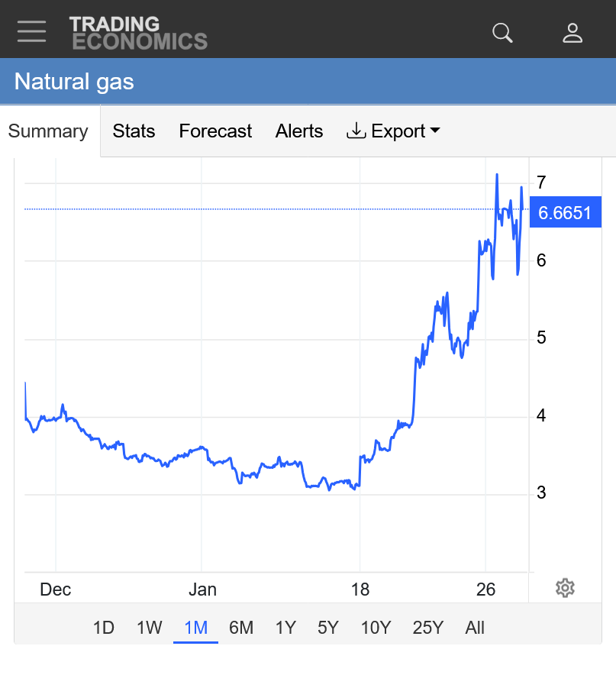
Task: Open the user account icon
Action: coord(572,33)
